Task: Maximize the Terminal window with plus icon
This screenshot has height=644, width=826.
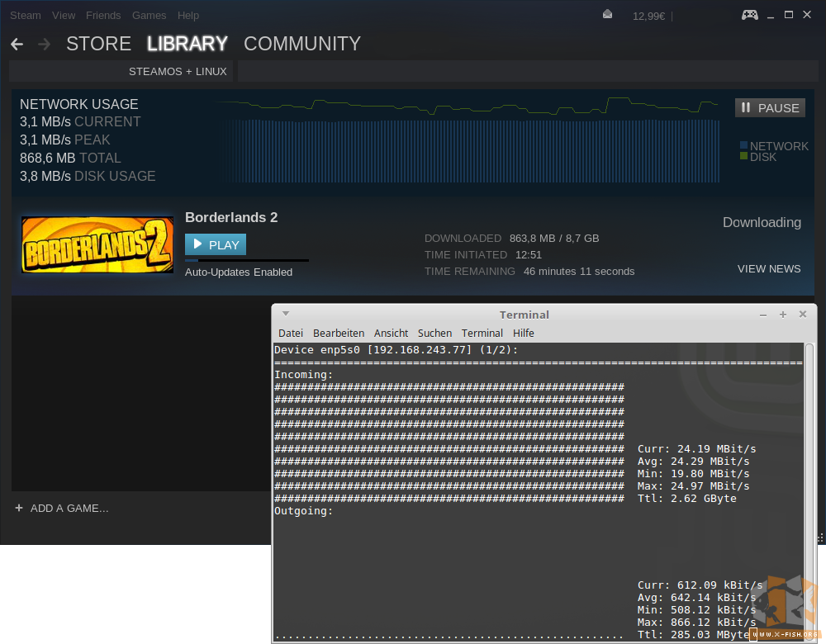Action: tap(783, 315)
